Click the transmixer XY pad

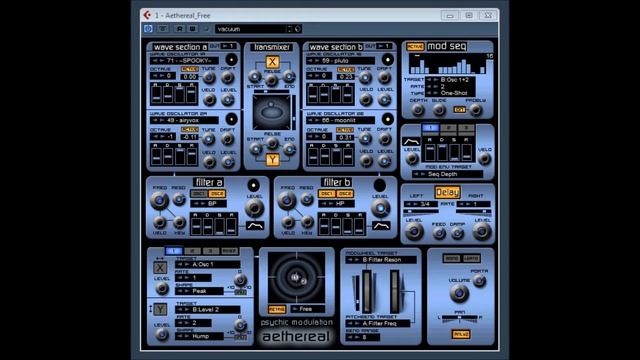(271, 112)
